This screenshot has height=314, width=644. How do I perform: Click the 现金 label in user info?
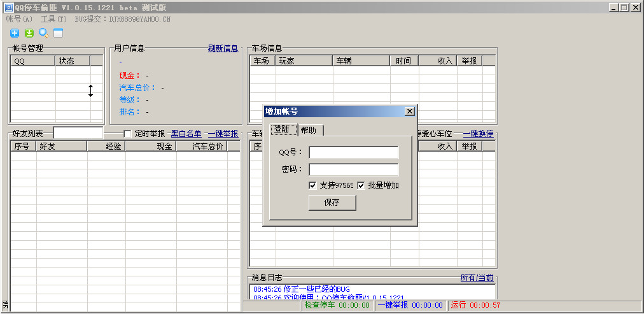point(129,76)
